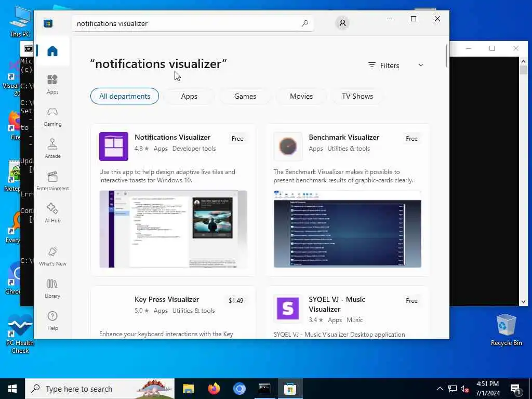The image size is (532, 399).
Task: Click the network tray icon
Action: tap(453, 389)
